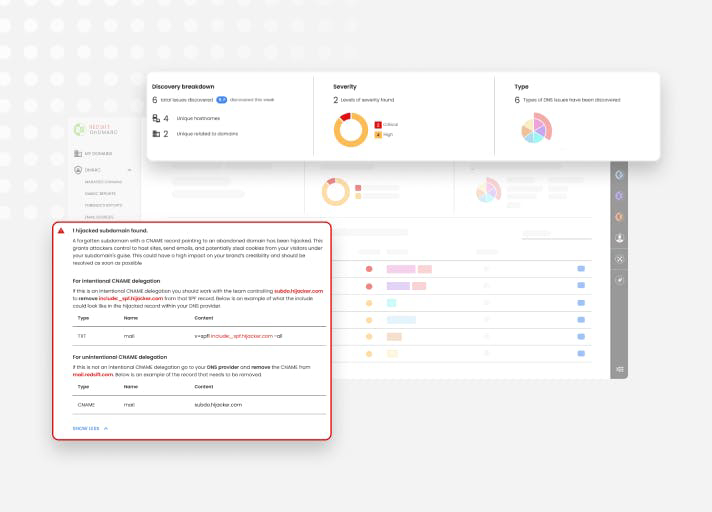The image size is (712, 512).
Task: Click the DNS issue Type pie chart
Action: [536, 128]
